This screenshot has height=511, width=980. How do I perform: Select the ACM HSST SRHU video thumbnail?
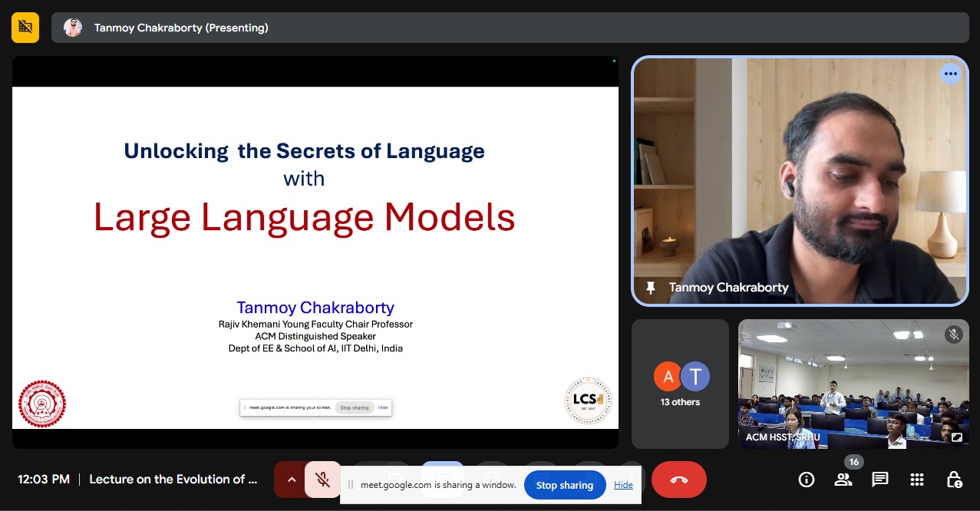853,384
